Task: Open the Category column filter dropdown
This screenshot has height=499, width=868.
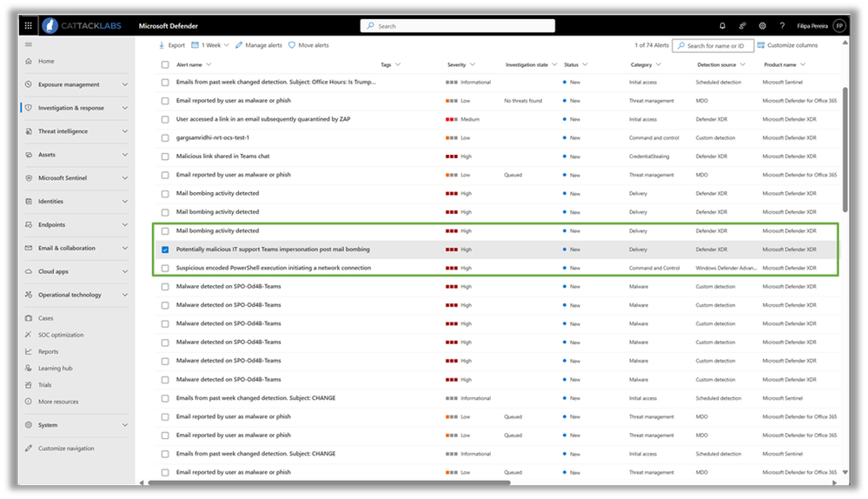Action: [x=659, y=65]
